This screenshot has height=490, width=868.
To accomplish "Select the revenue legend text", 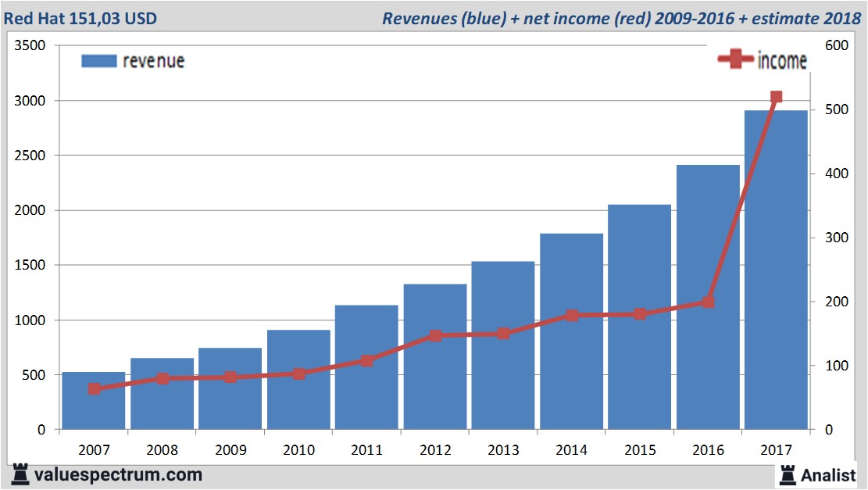I will point(153,61).
